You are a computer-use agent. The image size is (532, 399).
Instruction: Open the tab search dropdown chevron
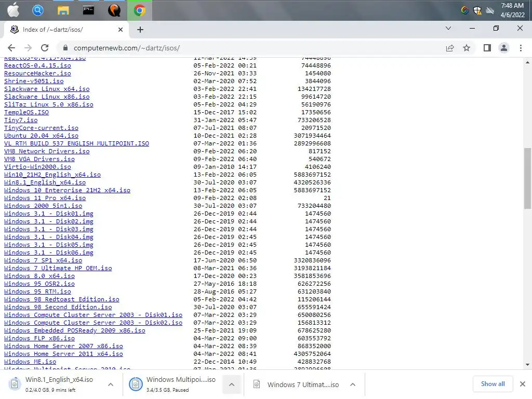click(448, 28)
